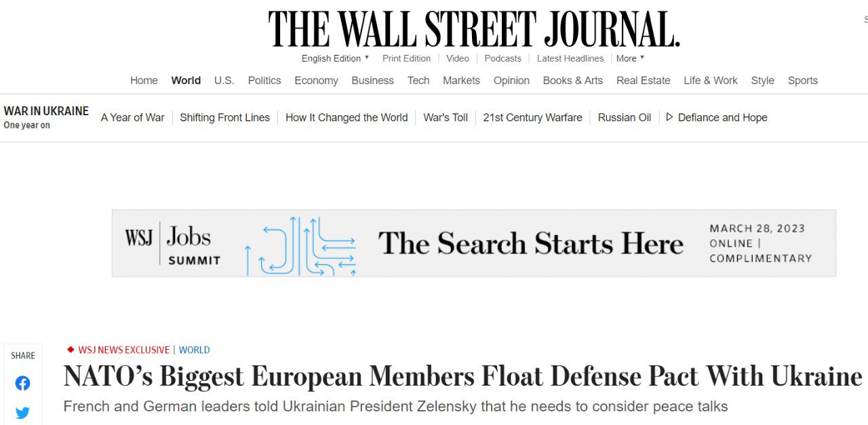Open How It Changed the World tab
868x425 pixels.
pos(347,117)
